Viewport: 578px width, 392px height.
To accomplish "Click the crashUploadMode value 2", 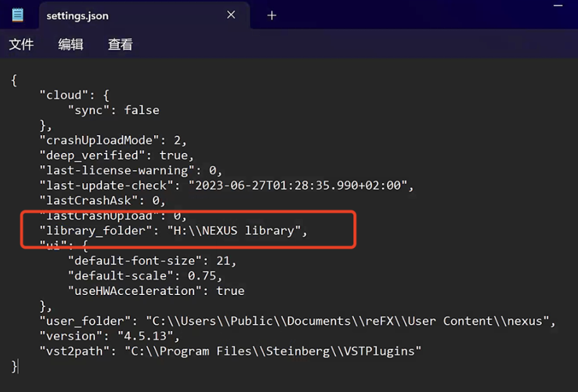I will click(x=178, y=140).
